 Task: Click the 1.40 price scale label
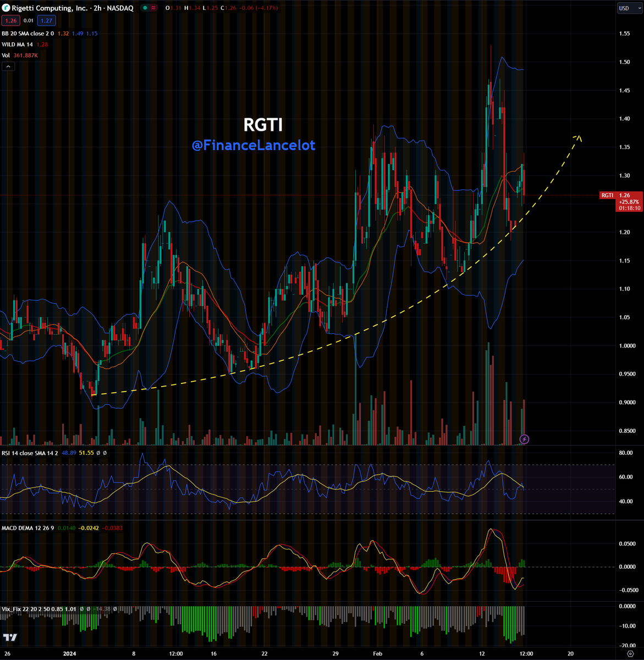coord(624,119)
